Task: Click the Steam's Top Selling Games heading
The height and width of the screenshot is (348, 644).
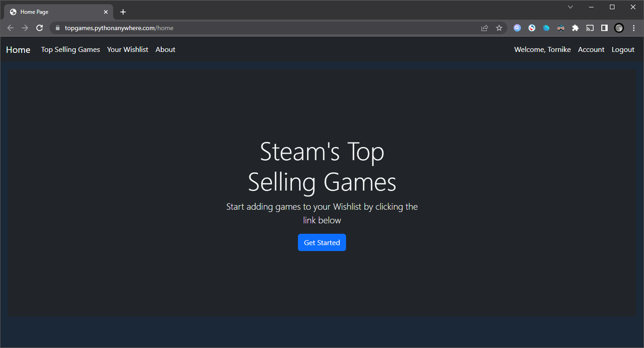Action: coord(322,167)
